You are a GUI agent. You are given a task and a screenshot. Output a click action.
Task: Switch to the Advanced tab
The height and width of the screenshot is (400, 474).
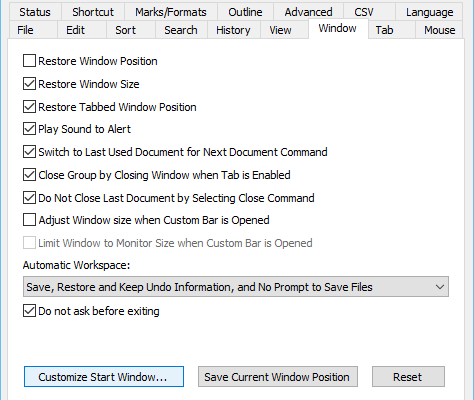(x=308, y=12)
